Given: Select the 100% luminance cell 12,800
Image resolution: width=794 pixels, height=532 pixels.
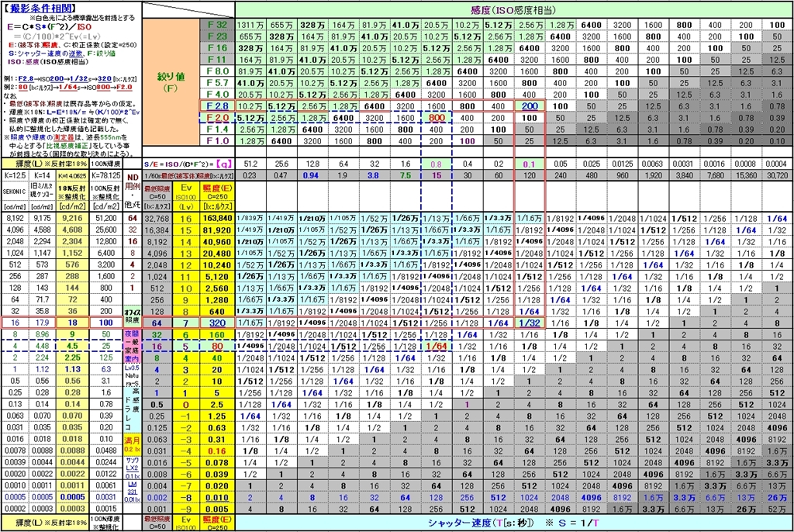Looking at the screenshot, I should 105,242.
